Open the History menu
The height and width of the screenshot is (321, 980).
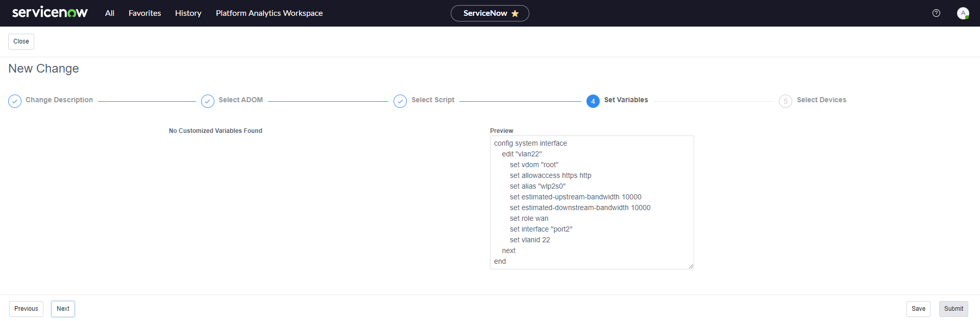(188, 13)
